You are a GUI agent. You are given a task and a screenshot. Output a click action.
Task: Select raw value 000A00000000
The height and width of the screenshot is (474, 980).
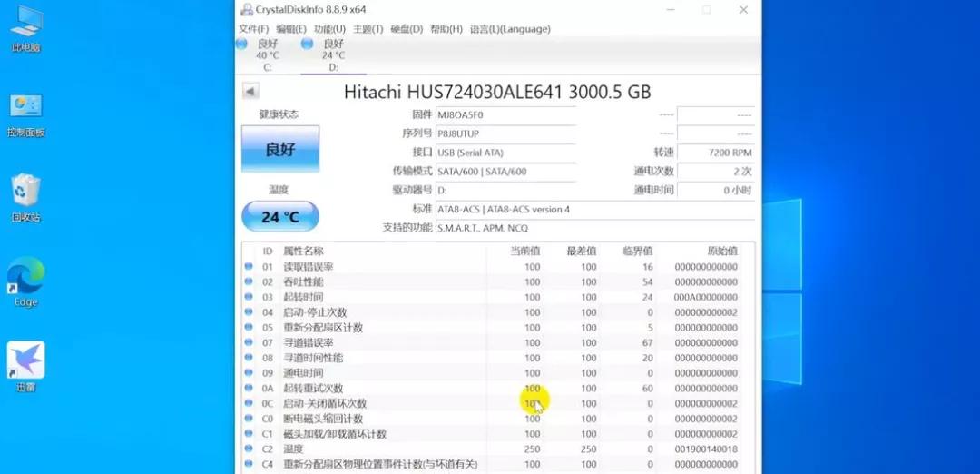(x=706, y=297)
